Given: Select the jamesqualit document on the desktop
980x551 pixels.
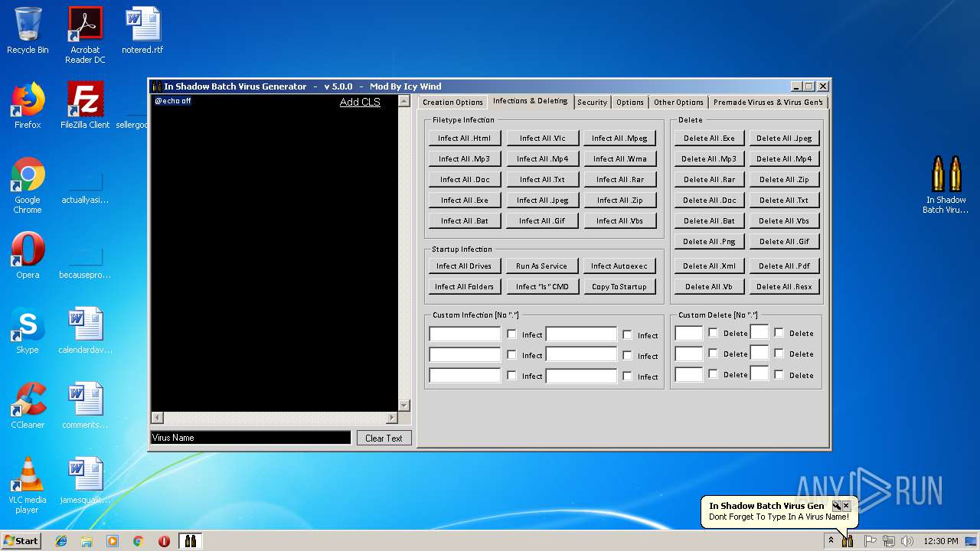Looking at the screenshot, I should click(85, 481).
